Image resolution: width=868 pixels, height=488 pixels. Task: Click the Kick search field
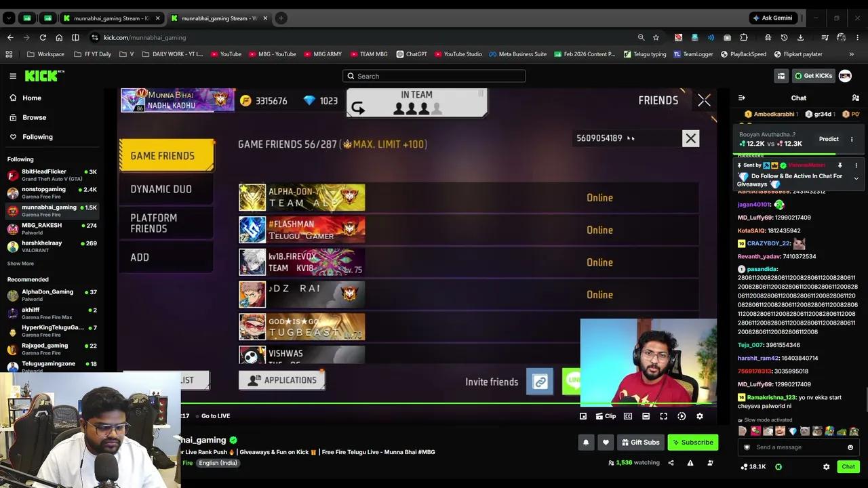(434, 76)
